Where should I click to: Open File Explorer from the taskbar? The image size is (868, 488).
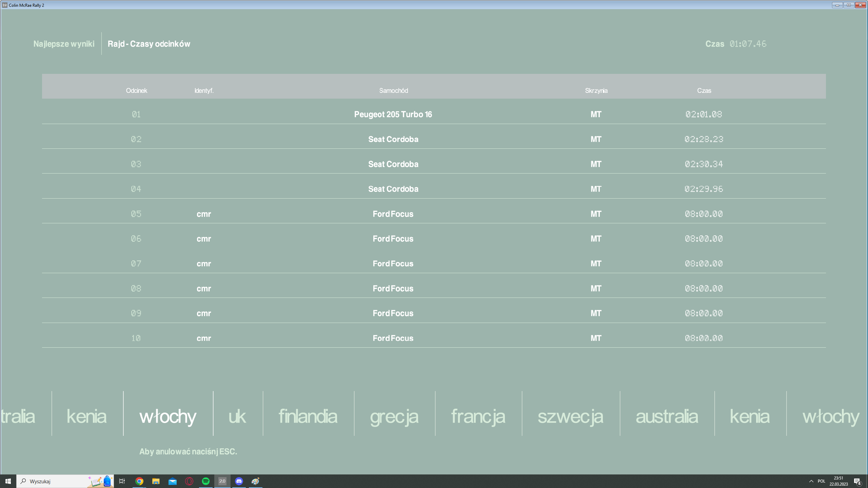pos(156,481)
